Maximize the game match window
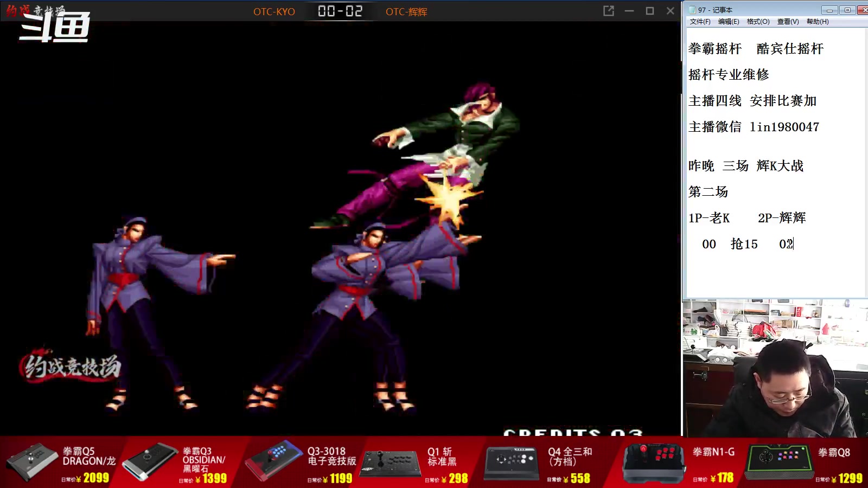Screen dimensions: 868x488 [x=650, y=11]
